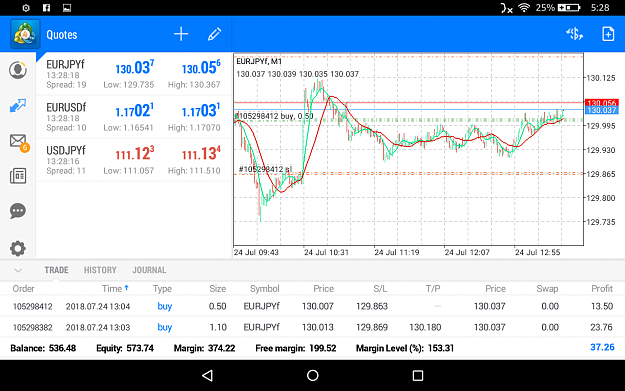Open settings gear in sidebar
Viewport: 625px width, 391px height.
point(18,248)
